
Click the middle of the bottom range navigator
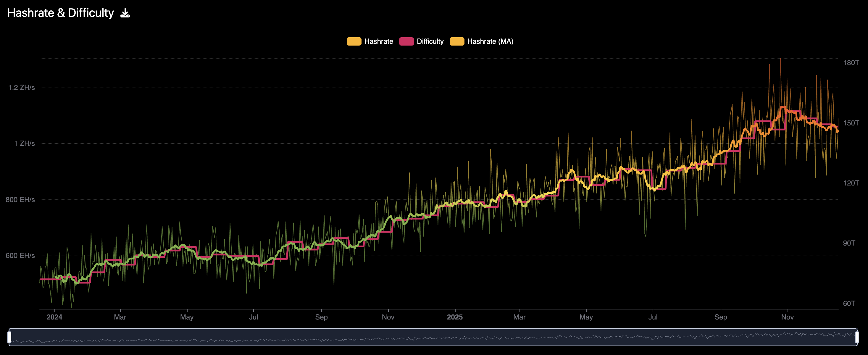(433, 337)
